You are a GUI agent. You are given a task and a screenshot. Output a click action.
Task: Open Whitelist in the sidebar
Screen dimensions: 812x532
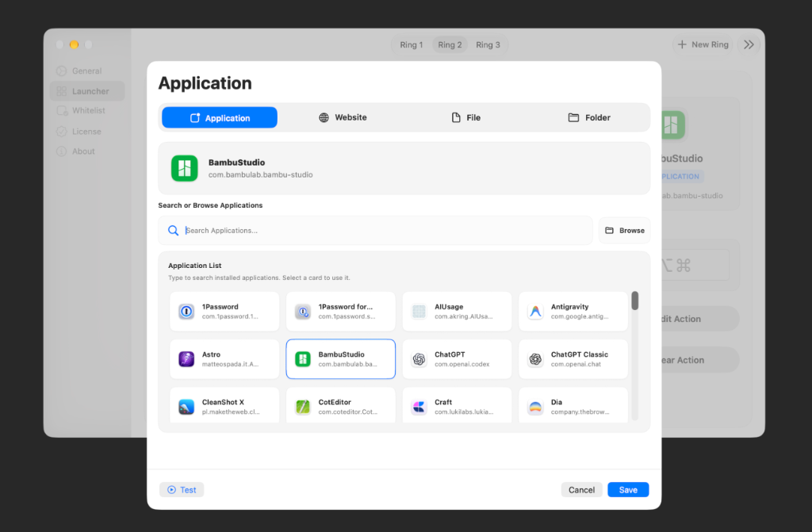pos(87,110)
